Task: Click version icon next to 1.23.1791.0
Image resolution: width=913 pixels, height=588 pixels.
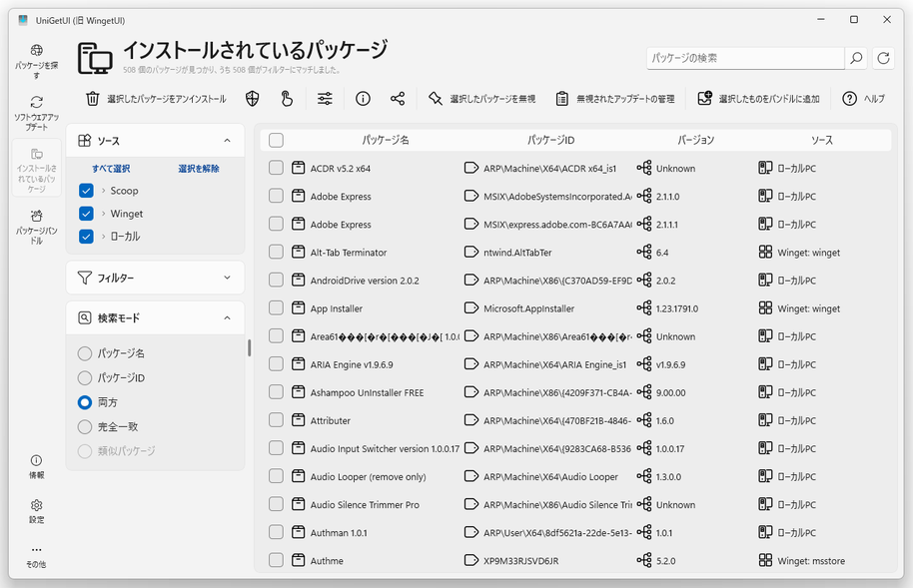Action: coord(644,307)
